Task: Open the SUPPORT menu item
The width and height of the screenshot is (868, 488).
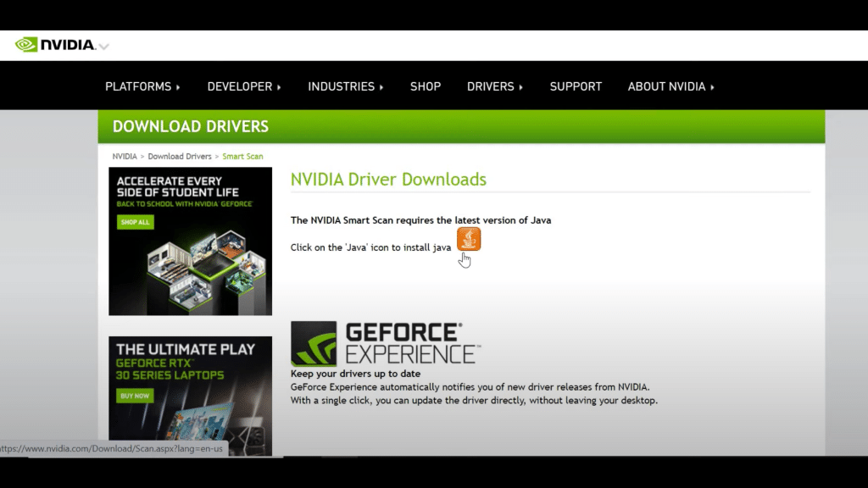Action: click(x=576, y=87)
